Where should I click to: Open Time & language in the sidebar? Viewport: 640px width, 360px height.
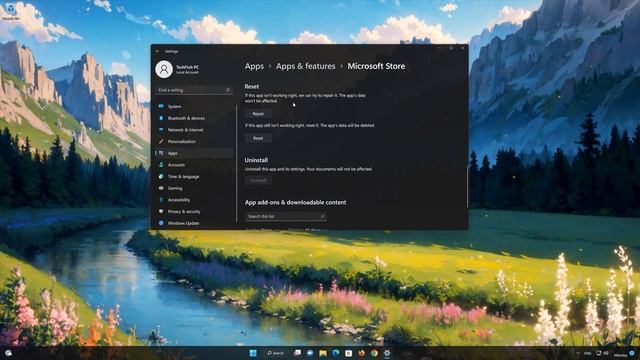pos(194,177)
